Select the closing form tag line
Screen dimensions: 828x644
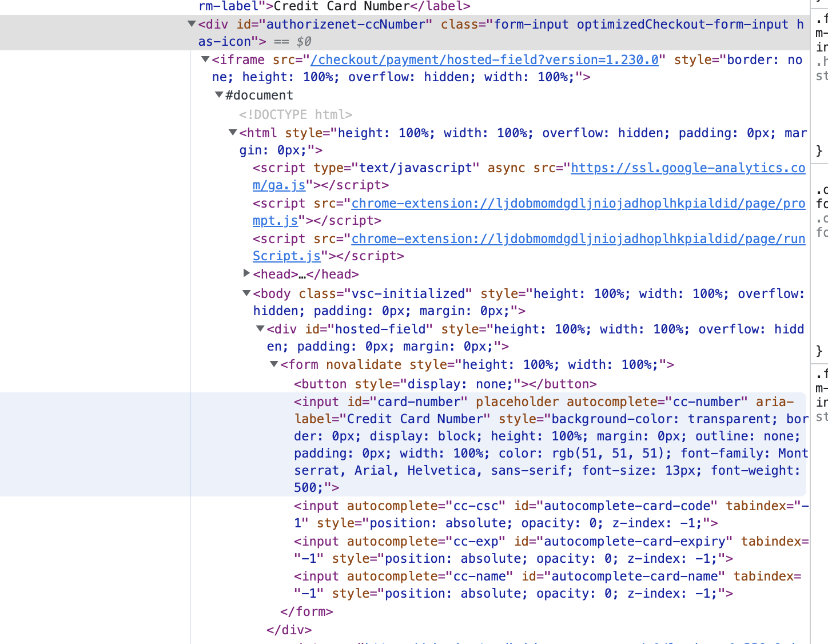click(x=306, y=611)
